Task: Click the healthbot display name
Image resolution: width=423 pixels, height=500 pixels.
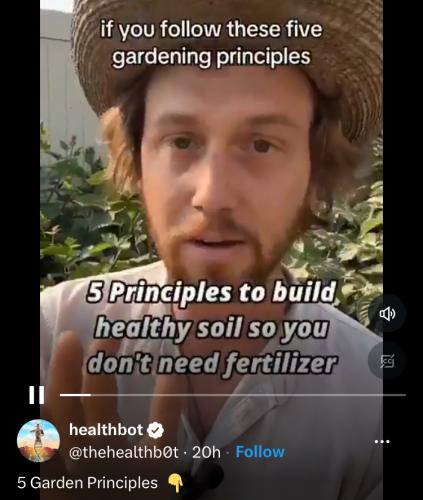Action: [106, 430]
